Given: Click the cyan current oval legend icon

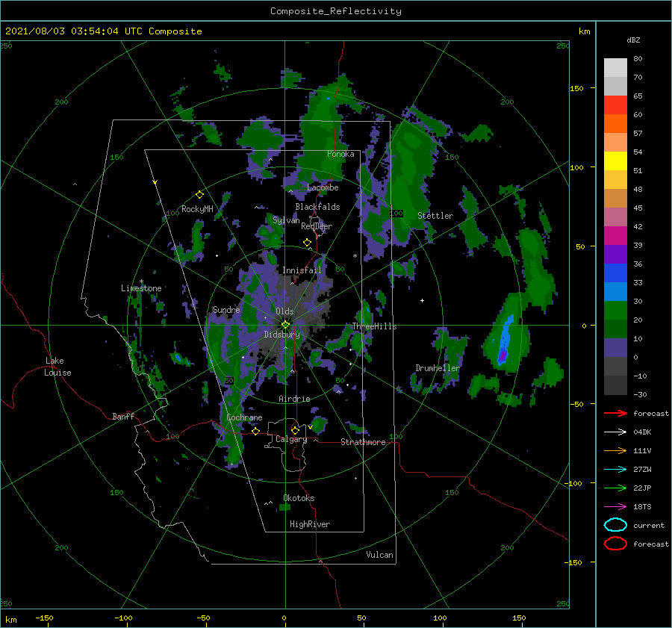Looking at the screenshot, I should (615, 525).
